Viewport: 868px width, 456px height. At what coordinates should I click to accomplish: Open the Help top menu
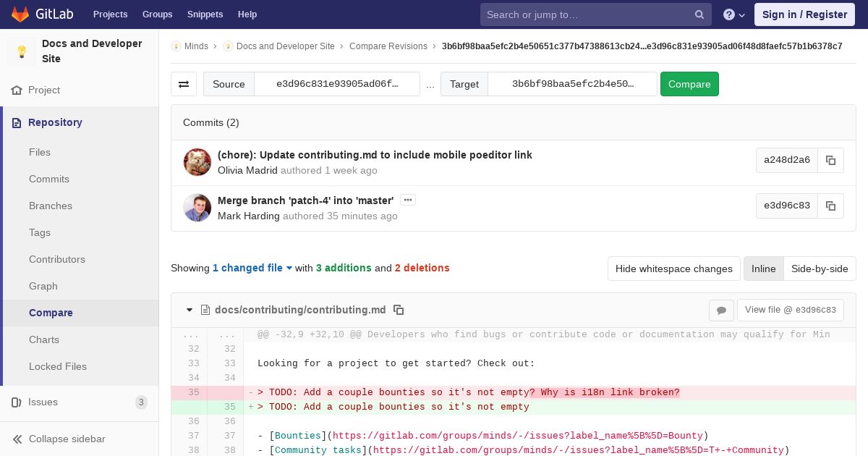[247, 14]
